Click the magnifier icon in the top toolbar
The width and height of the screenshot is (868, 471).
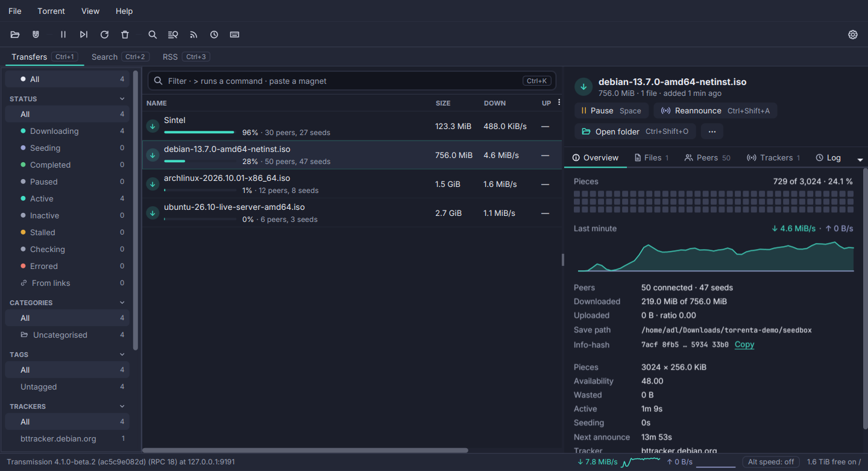[x=153, y=35]
